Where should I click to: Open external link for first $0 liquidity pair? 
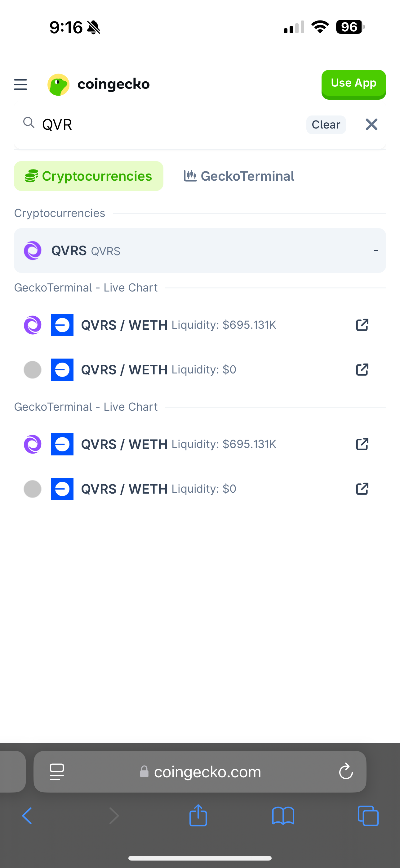pos(362,370)
